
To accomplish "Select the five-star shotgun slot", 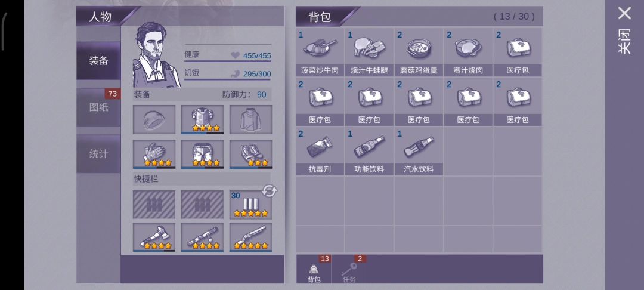I will [x=250, y=237].
